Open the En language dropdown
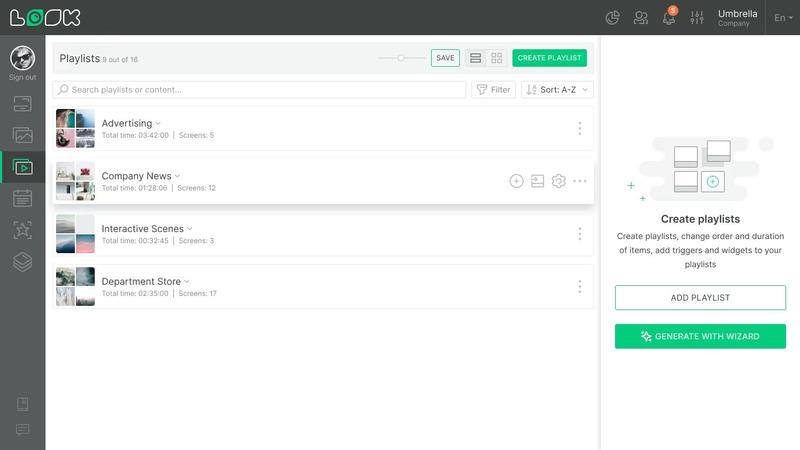The height and width of the screenshot is (450, 800). click(x=783, y=18)
